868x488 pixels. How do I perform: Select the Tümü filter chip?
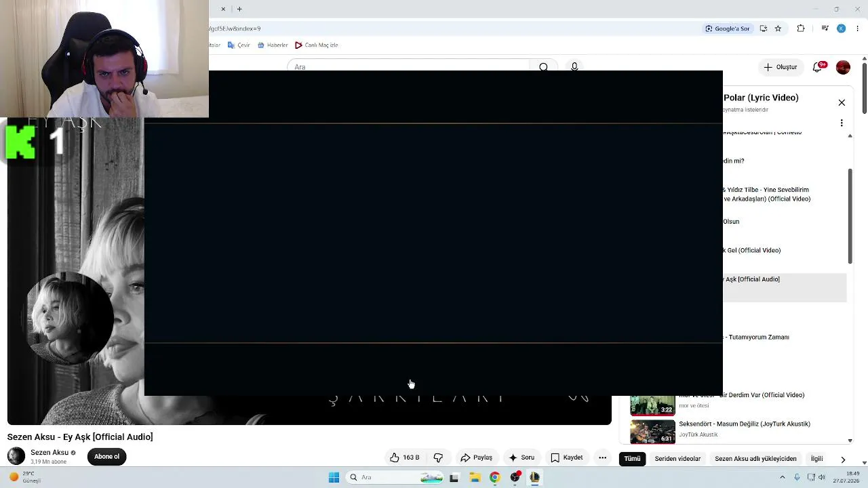click(x=632, y=459)
